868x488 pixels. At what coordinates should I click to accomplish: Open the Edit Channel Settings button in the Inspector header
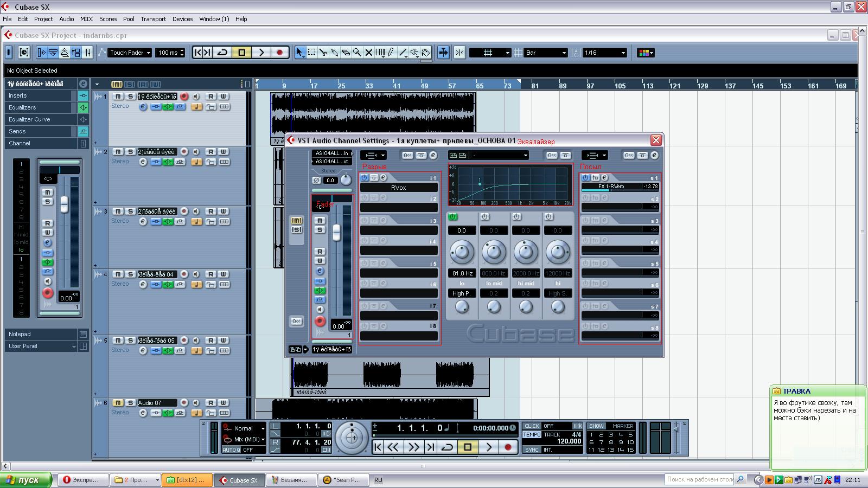tap(83, 84)
